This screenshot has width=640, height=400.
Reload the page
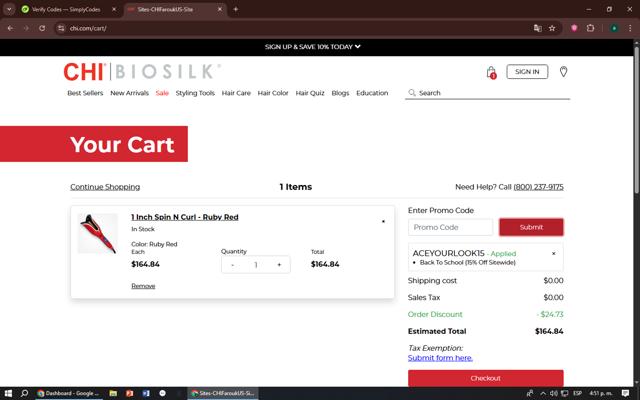pyautogui.click(x=42, y=28)
